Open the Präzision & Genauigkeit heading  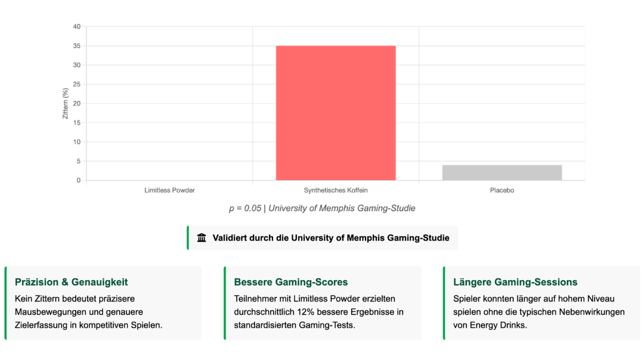[71, 282]
